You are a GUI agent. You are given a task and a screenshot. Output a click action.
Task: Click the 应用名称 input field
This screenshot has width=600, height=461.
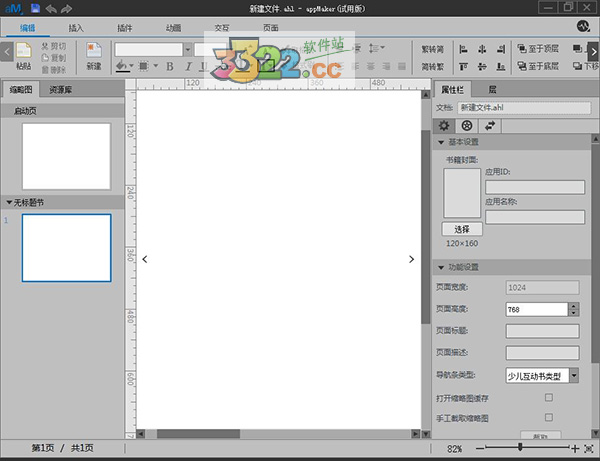(x=534, y=217)
